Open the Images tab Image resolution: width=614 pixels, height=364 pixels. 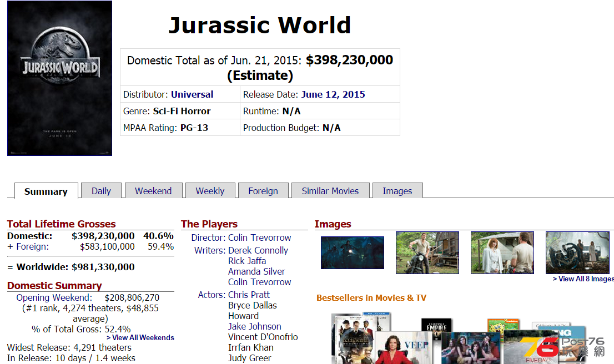(397, 191)
